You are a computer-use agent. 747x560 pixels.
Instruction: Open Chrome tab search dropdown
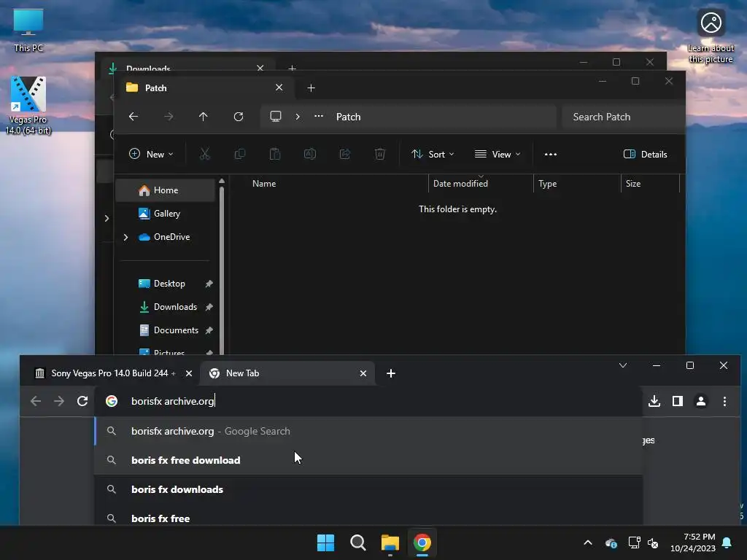click(623, 366)
